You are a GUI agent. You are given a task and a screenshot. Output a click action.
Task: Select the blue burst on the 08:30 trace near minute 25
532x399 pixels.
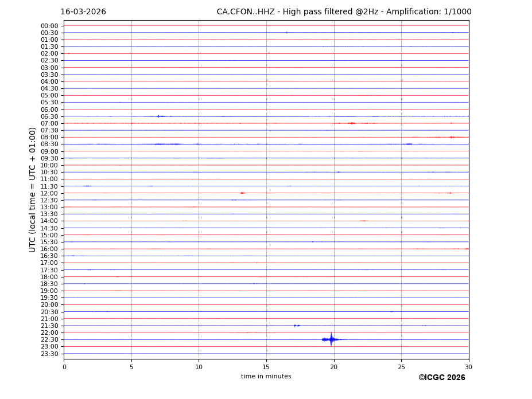[409, 144]
